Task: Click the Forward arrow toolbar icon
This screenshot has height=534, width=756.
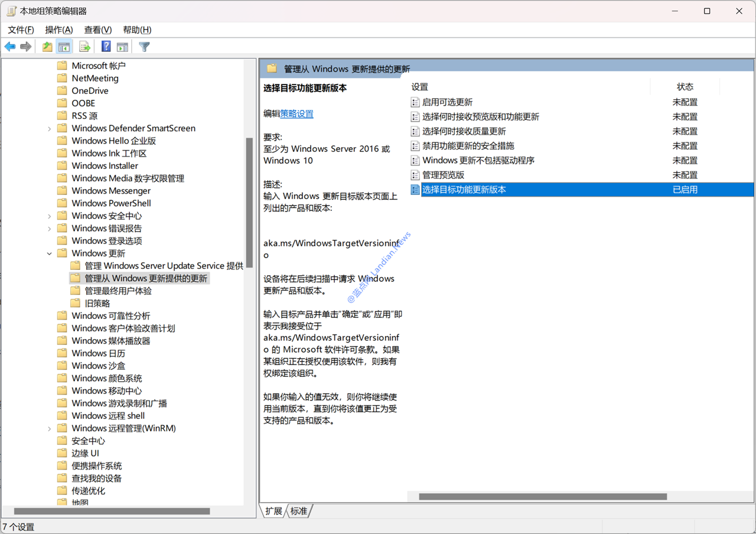Action: click(25, 47)
